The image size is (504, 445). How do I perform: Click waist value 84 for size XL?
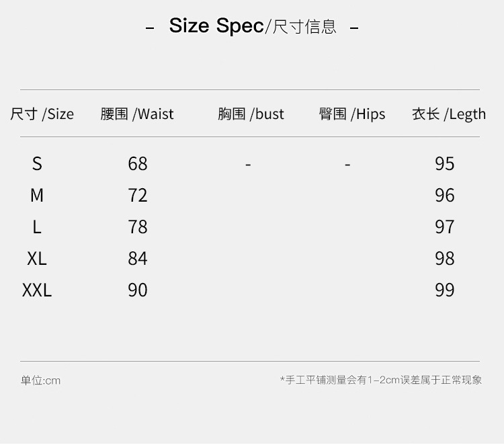138,258
